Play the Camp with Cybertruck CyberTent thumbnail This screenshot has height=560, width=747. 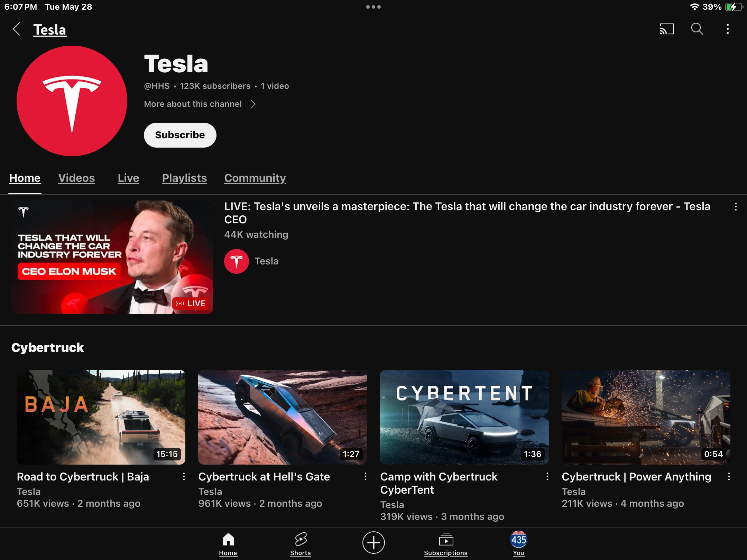tap(464, 417)
